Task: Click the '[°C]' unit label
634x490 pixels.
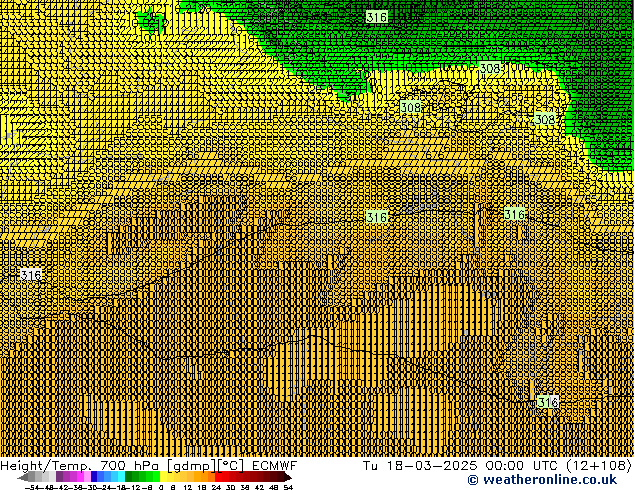Action: click(x=231, y=466)
